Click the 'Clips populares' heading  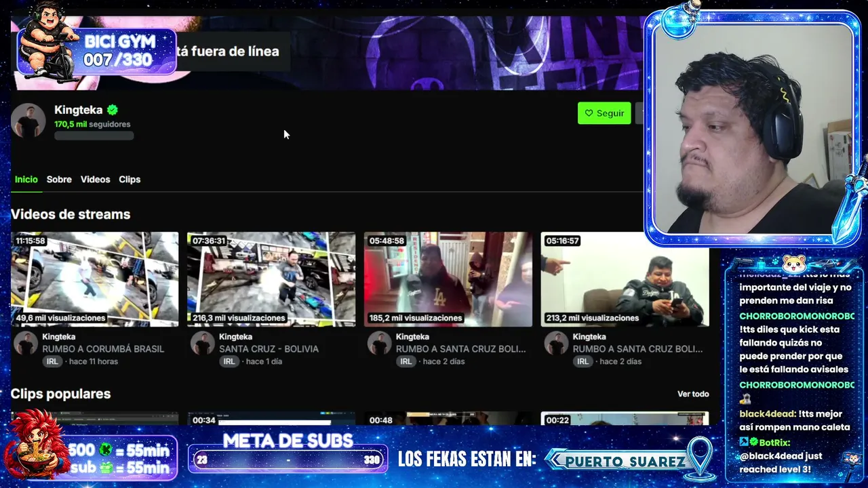pyautogui.click(x=60, y=394)
